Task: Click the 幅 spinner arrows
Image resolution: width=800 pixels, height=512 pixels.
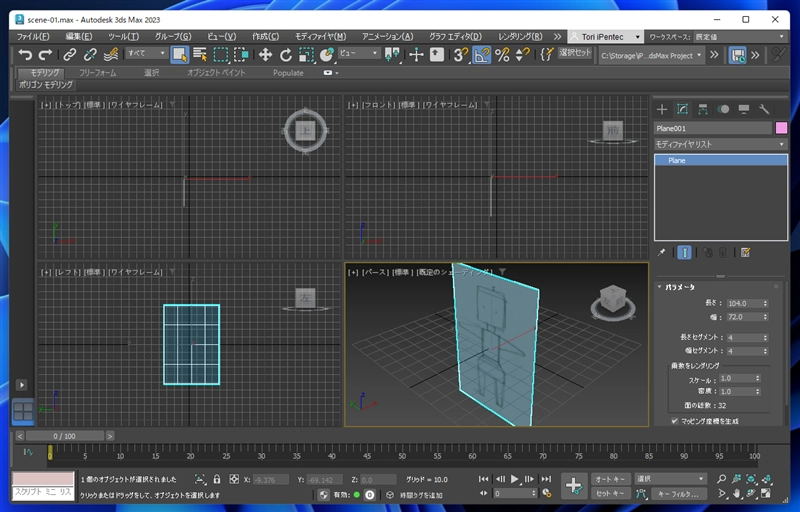Action: [765, 317]
